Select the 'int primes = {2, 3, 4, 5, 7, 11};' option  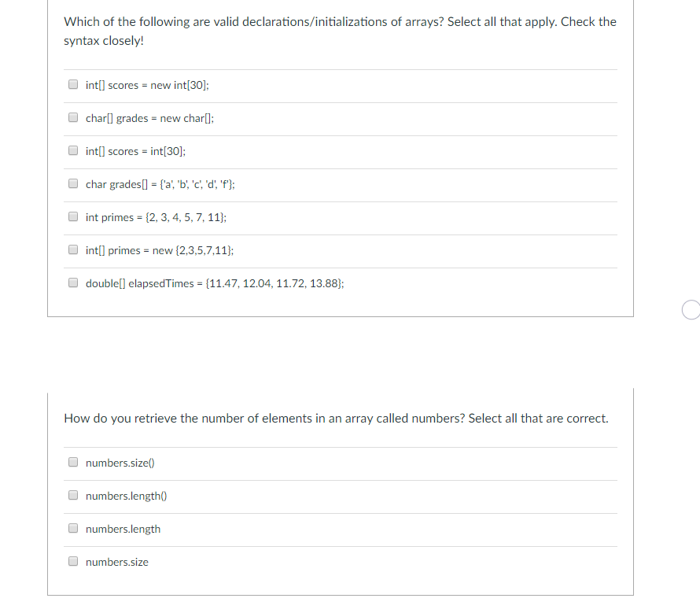(72, 216)
